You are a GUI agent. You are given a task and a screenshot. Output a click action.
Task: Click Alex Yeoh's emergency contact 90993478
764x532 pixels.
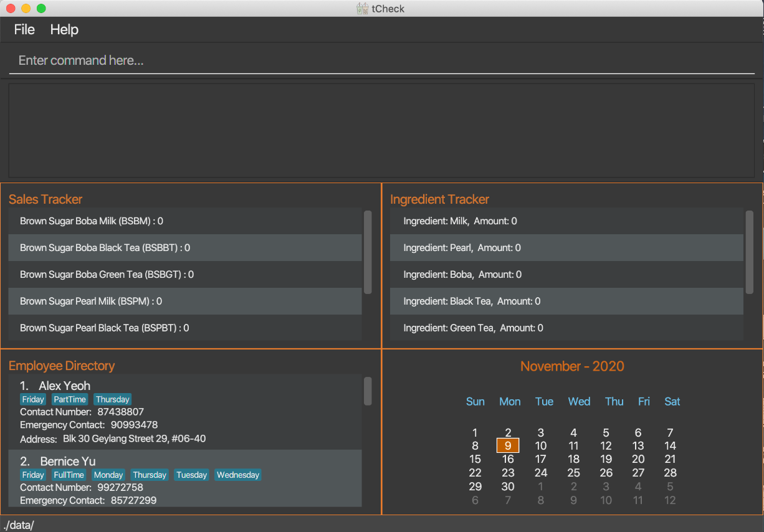(134, 425)
